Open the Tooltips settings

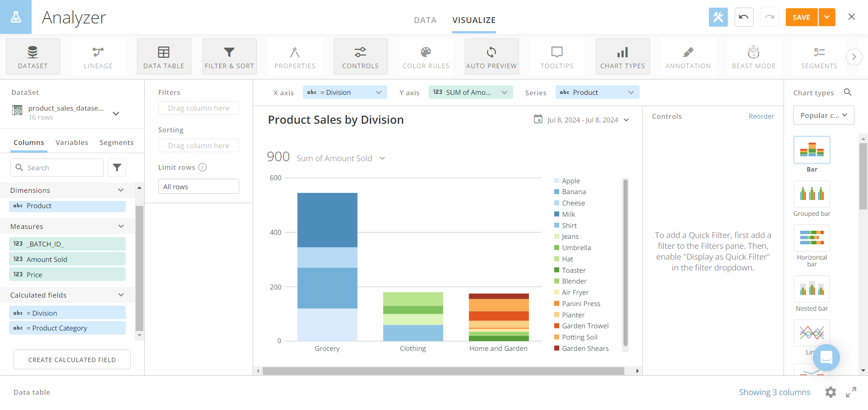(x=557, y=56)
